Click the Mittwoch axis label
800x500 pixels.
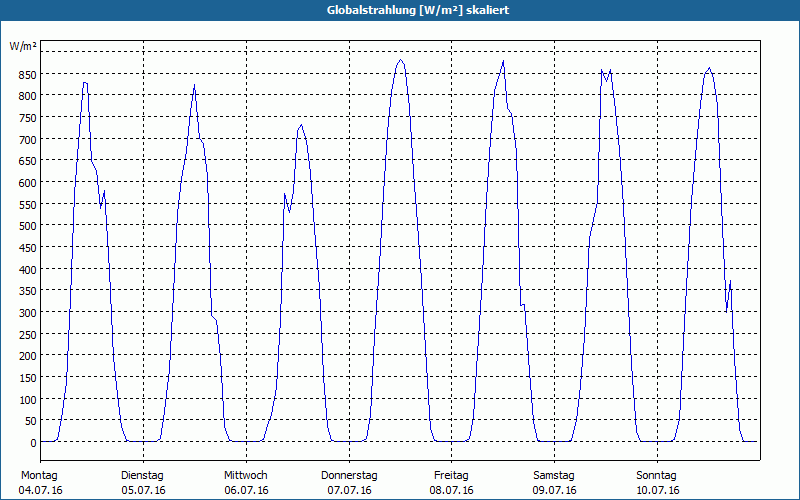pyautogui.click(x=245, y=476)
